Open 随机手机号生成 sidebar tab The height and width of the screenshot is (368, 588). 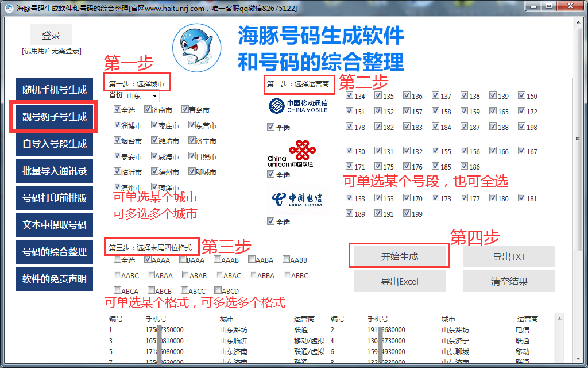tap(55, 90)
